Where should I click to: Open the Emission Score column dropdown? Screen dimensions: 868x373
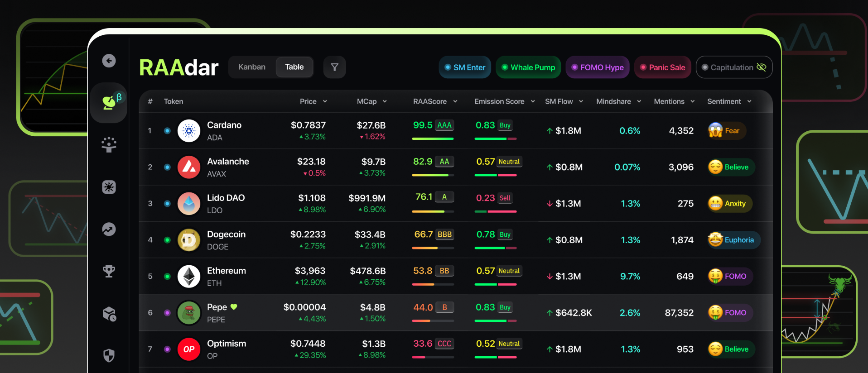click(x=533, y=101)
